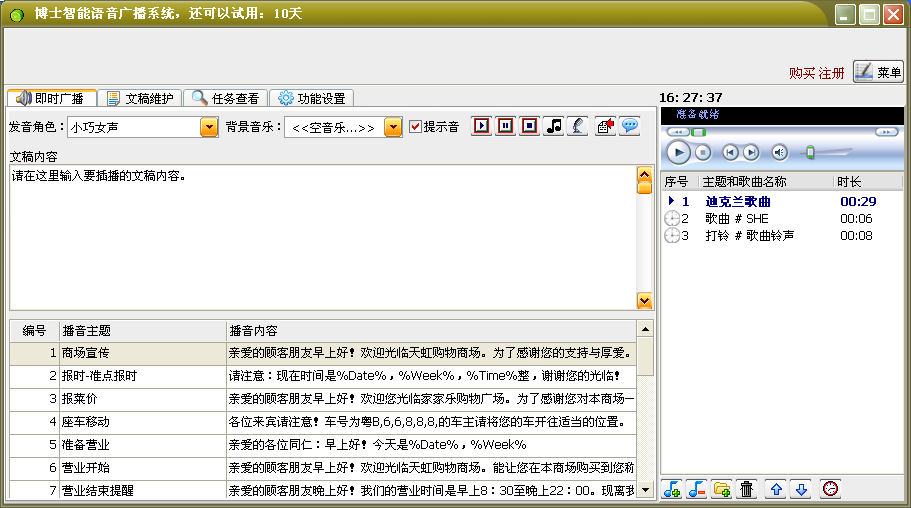Click the microphone toolbar icon

click(x=578, y=126)
